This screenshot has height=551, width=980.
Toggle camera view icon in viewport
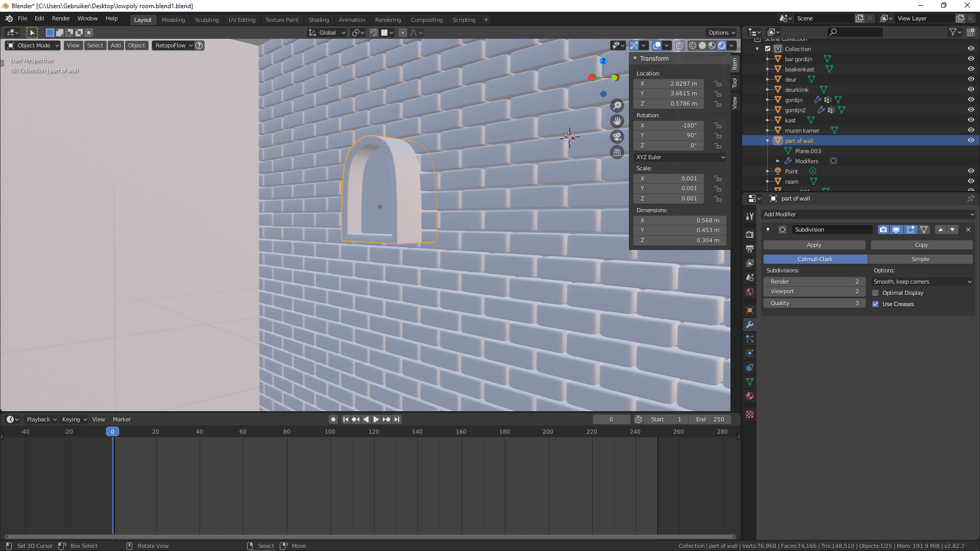click(617, 137)
